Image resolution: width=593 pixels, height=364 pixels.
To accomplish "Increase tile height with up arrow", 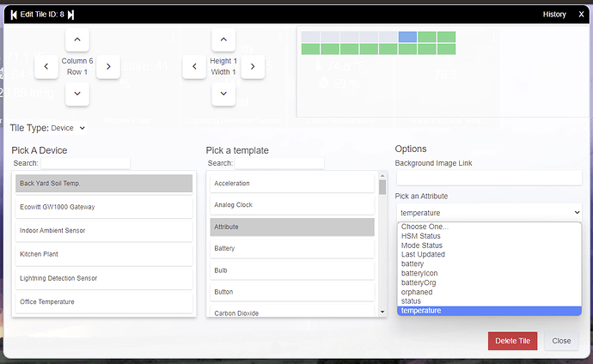I will pos(223,39).
